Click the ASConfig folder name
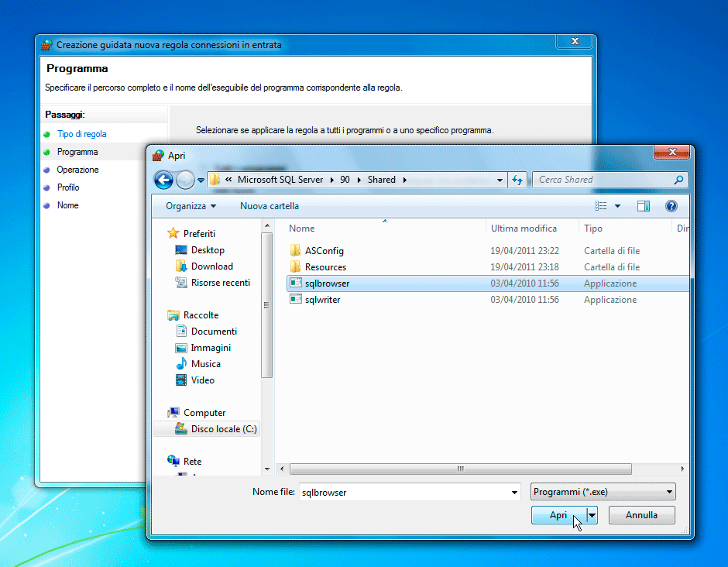Image resolution: width=728 pixels, height=567 pixels. (324, 251)
